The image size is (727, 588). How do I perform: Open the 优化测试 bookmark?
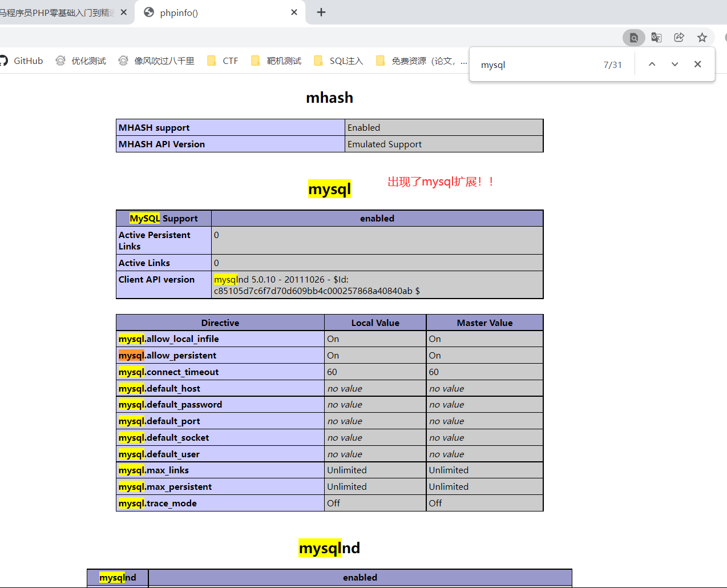pyautogui.click(x=81, y=61)
